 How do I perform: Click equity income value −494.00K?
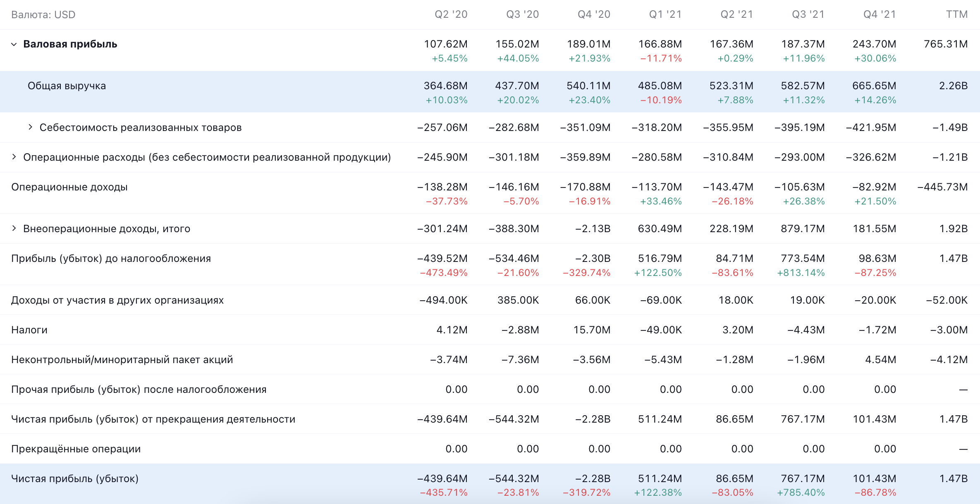coord(444,300)
